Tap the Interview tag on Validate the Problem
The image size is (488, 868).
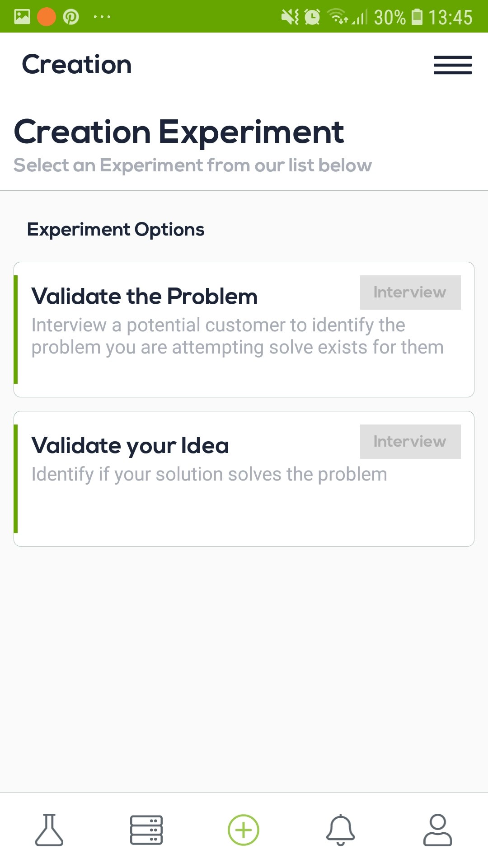pyautogui.click(x=409, y=292)
